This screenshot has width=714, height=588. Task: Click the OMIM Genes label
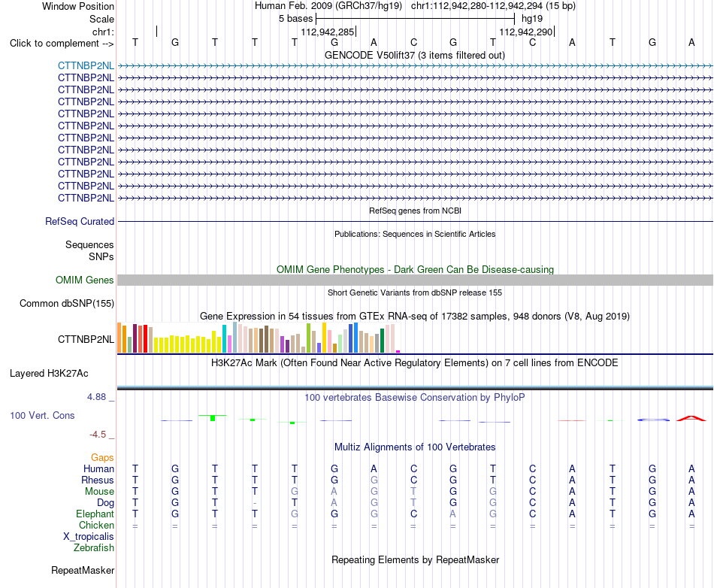(x=85, y=280)
